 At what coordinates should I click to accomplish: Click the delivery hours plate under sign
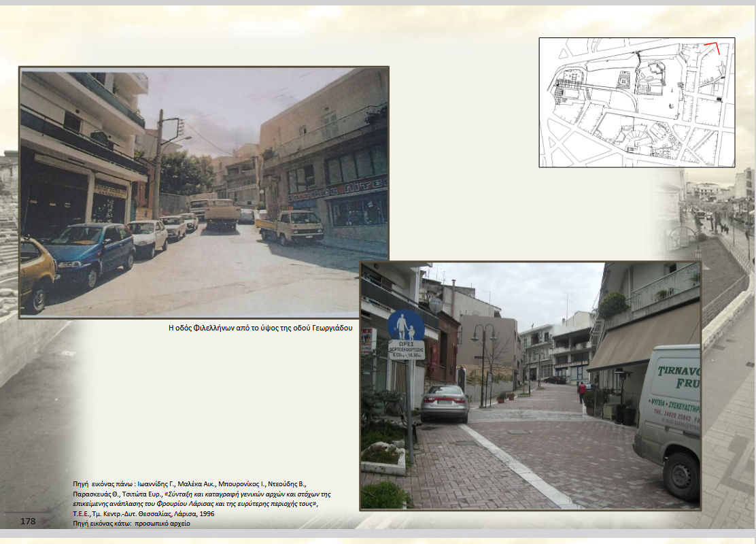click(x=406, y=350)
